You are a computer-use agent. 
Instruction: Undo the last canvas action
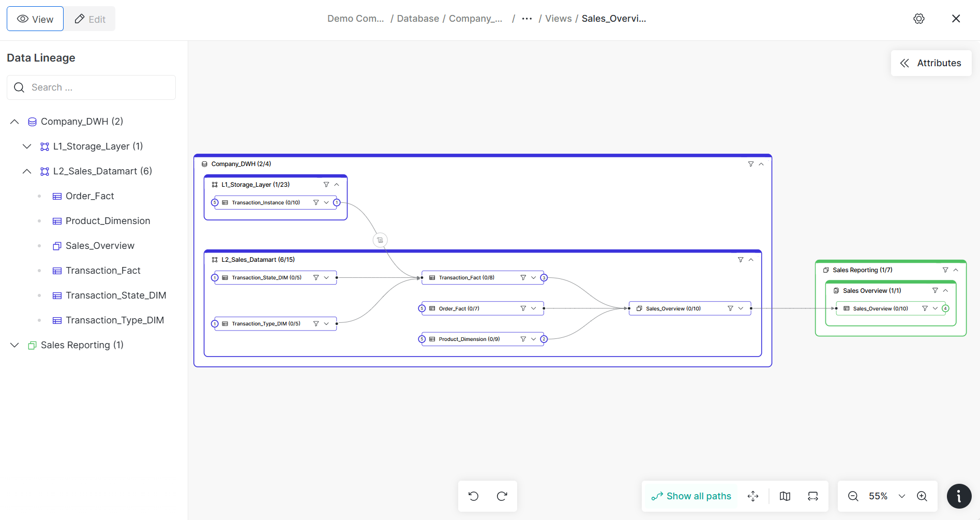(x=473, y=496)
